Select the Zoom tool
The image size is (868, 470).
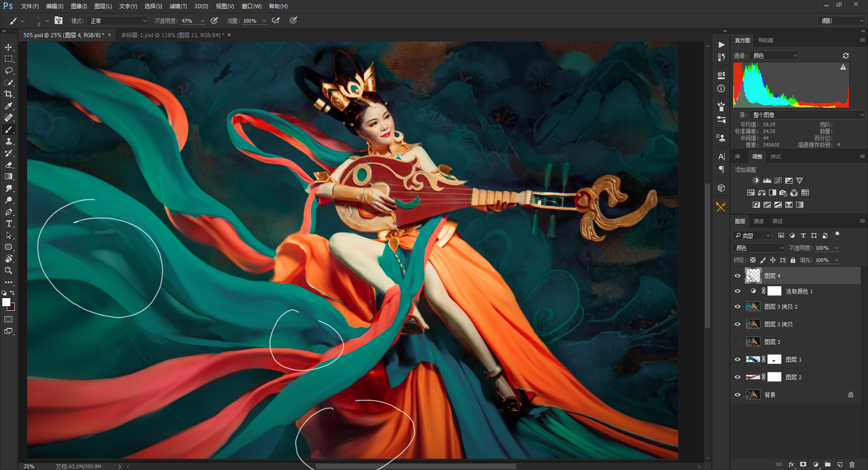pyautogui.click(x=9, y=271)
